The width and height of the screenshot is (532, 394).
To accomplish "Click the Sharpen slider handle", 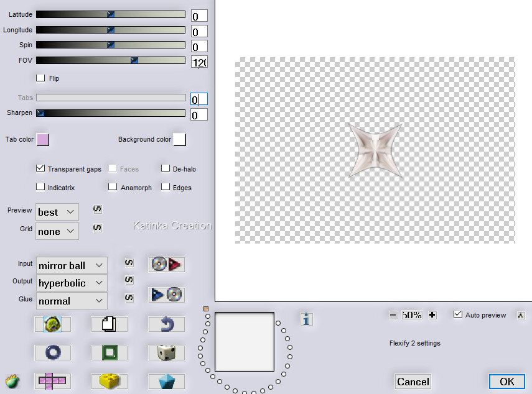I will tap(40, 113).
